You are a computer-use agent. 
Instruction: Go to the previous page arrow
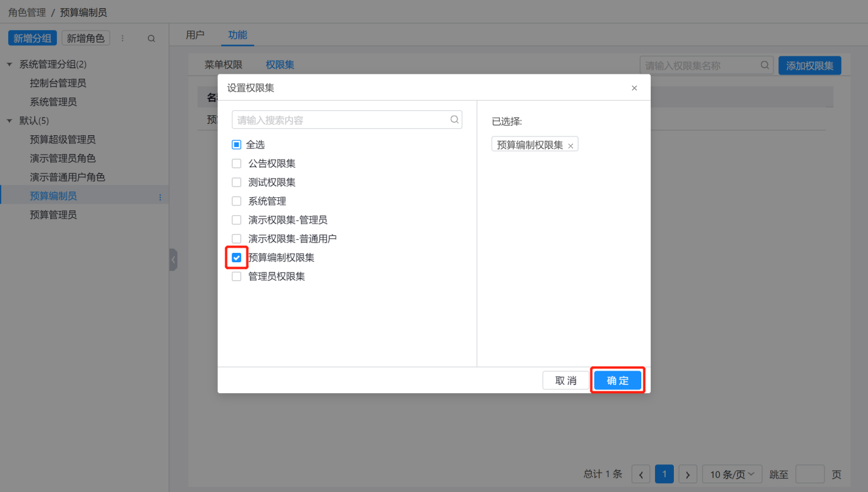[x=641, y=474]
